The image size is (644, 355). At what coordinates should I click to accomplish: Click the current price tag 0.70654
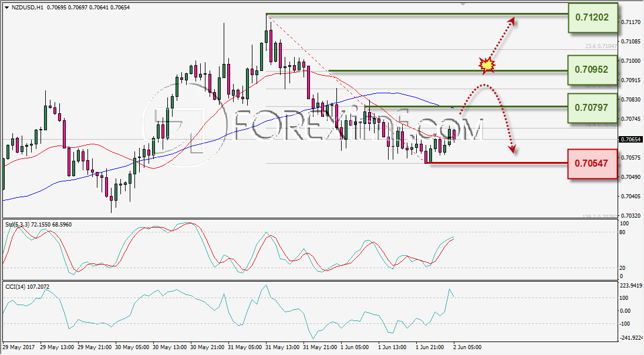pyautogui.click(x=630, y=140)
